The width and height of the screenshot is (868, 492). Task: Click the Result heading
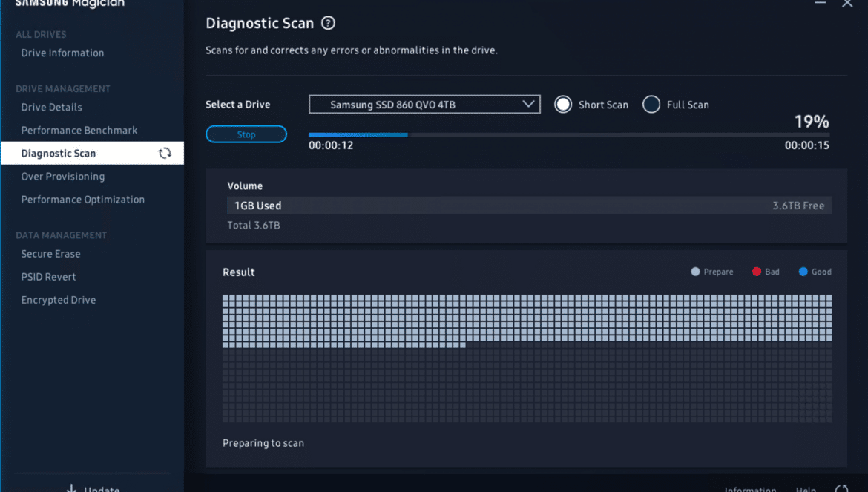(239, 272)
